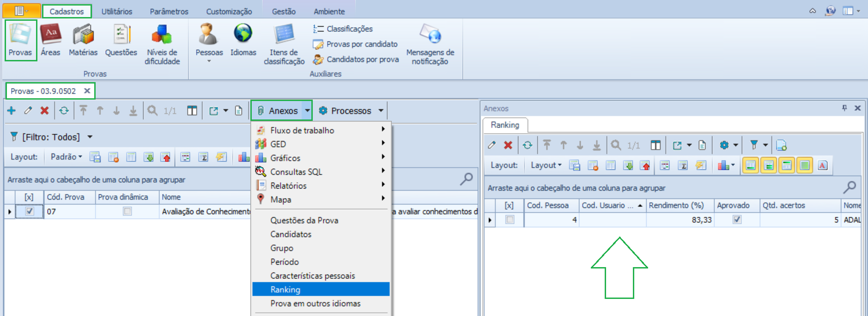
Task: Click Provas por candidato
Action: (x=355, y=44)
